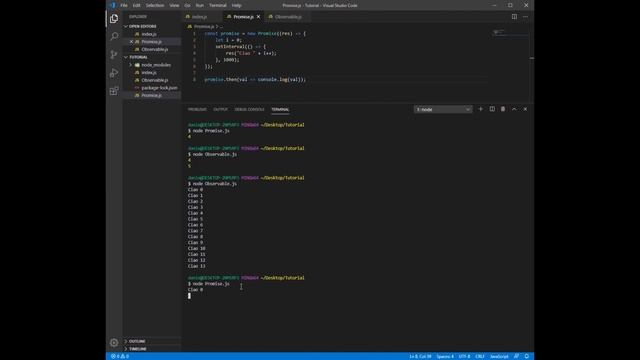Screen dimensions: 640x360
Task: Open the terminal selector dropdown '3: node'
Action: (x=443, y=109)
